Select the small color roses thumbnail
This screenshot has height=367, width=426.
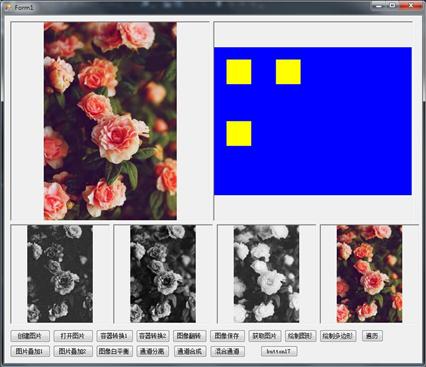click(x=369, y=274)
